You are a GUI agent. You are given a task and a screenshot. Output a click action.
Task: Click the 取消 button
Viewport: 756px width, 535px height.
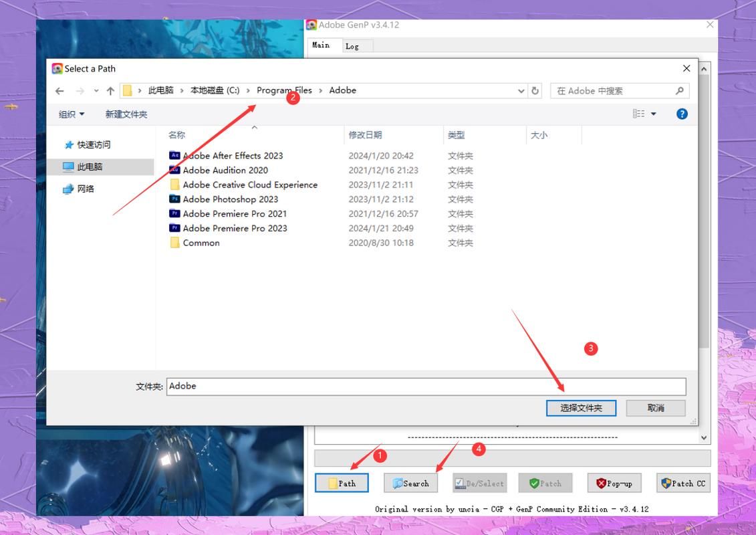pos(656,408)
